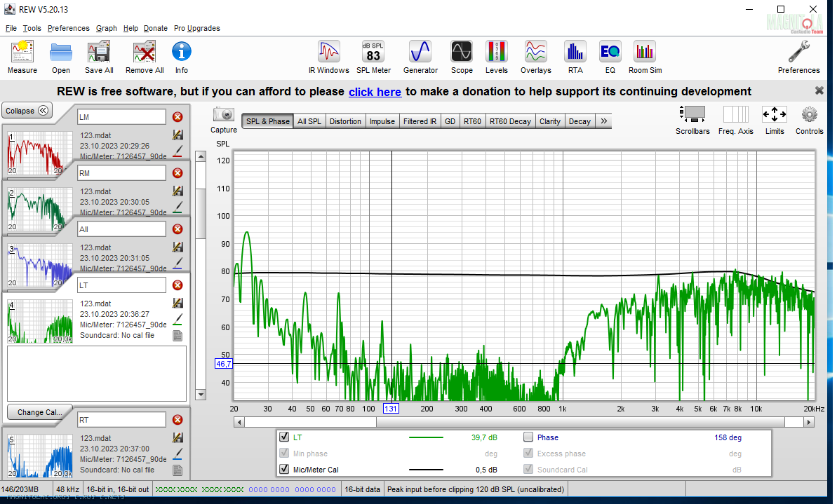Remove the RM measurement with red X
837x504 pixels.
pos(178,173)
